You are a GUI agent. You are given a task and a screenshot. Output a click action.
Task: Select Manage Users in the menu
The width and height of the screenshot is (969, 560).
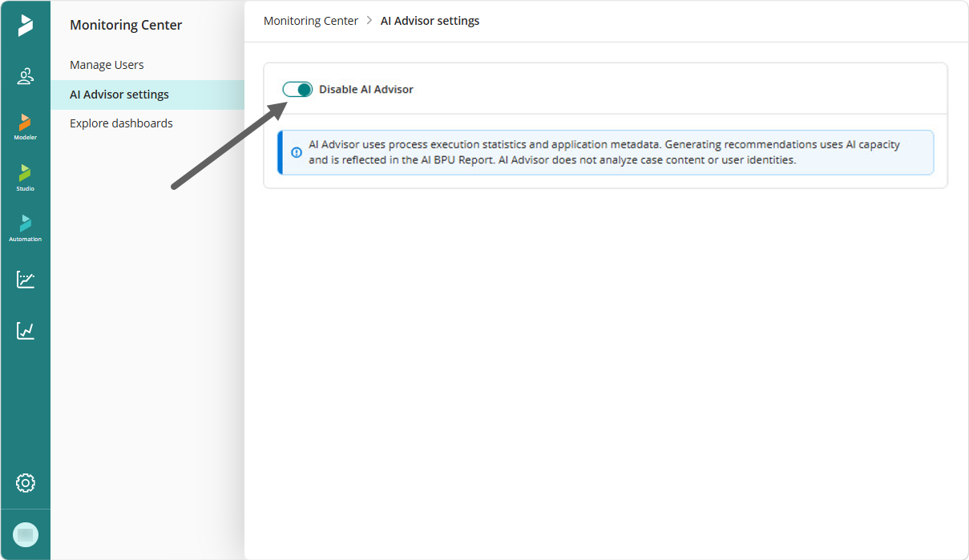click(107, 65)
